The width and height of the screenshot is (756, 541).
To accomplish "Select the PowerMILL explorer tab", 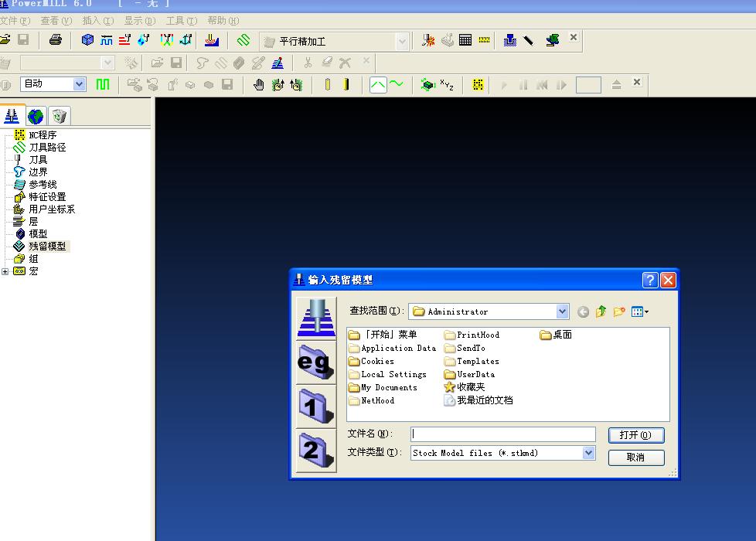I will click(x=12, y=116).
